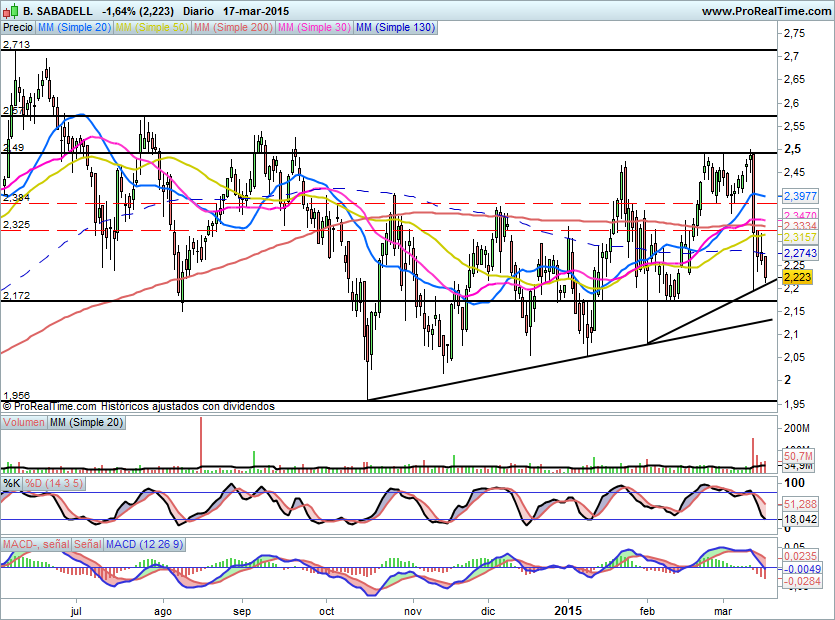The image size is (835, 620).
Task: Click the 18,042 stochastic %K value tag
Action: coord(800,519)
